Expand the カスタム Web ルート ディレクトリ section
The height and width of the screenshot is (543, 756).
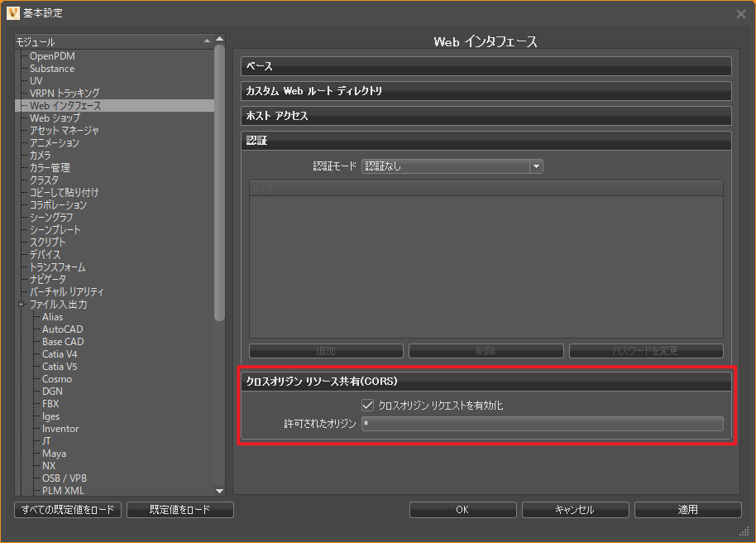point(486,91)
